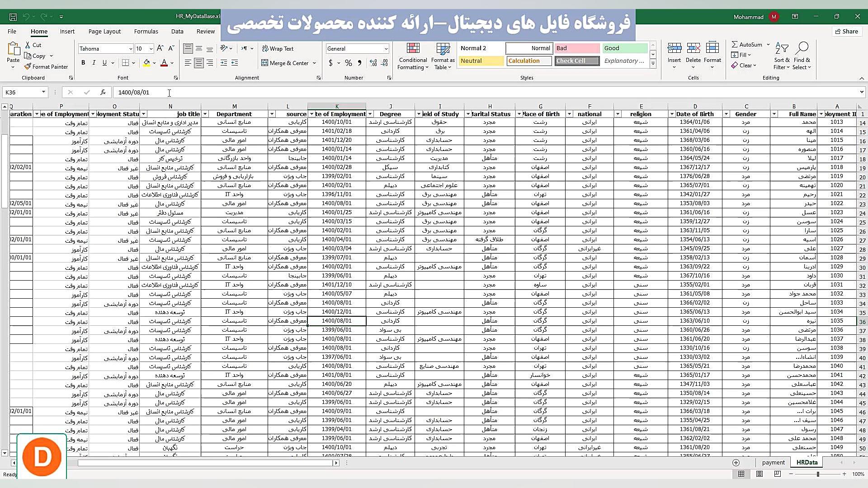Apply the Check Cell style
Viewport: 868px width, 488px height.
point(577,61)
